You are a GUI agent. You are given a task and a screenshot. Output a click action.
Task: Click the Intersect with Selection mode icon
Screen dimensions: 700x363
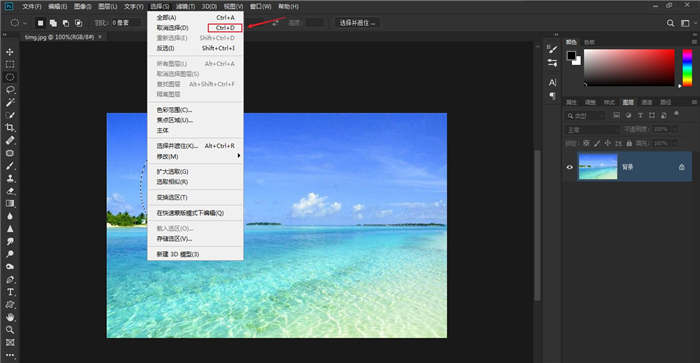point(79,23)
